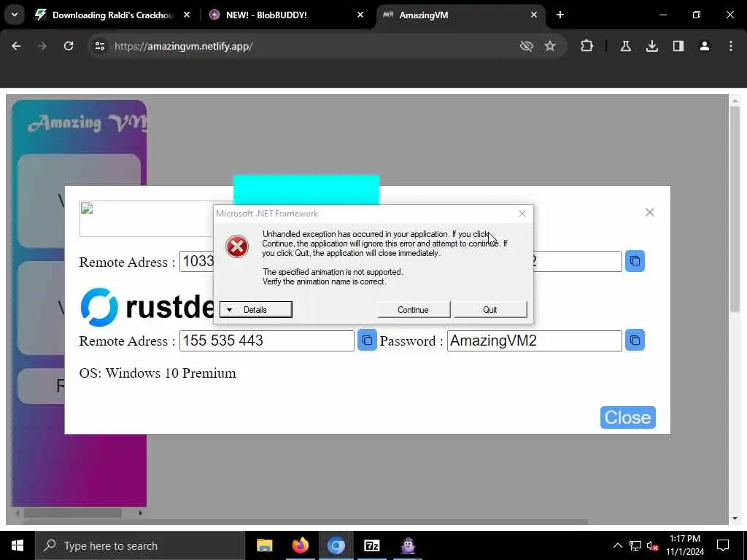Image resolution: width=747 pixels, height=560 pixels.
Task: Open the purple buddy taskbar icon
Action: (x=408, y=545)
